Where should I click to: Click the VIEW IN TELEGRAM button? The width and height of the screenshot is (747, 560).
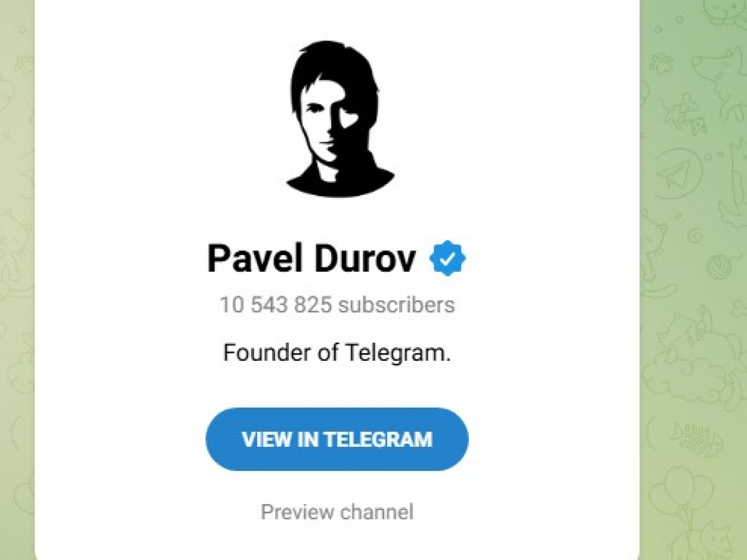tap(337, 439)
